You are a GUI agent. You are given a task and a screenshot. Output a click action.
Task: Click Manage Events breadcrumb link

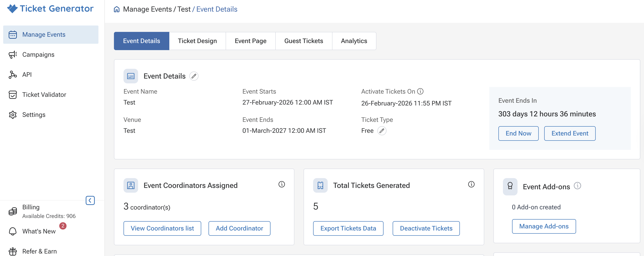pos(147,9)
